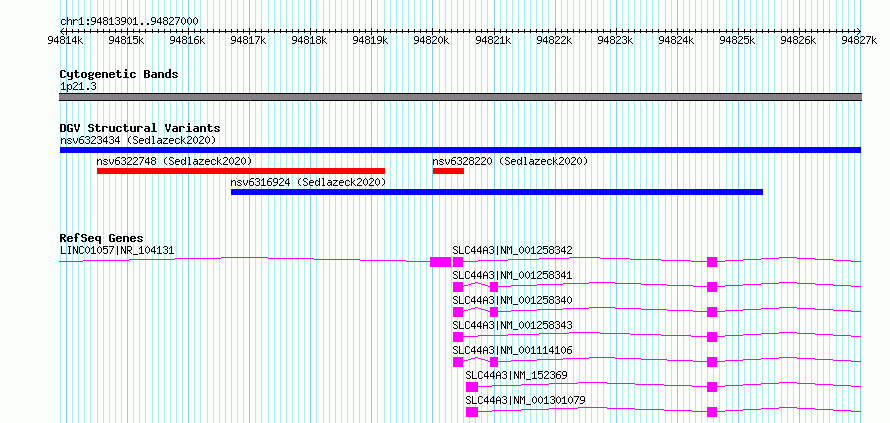The image size is (890, 423).
Task: Select the wide LINC01057 exon block
Action: 440,262
